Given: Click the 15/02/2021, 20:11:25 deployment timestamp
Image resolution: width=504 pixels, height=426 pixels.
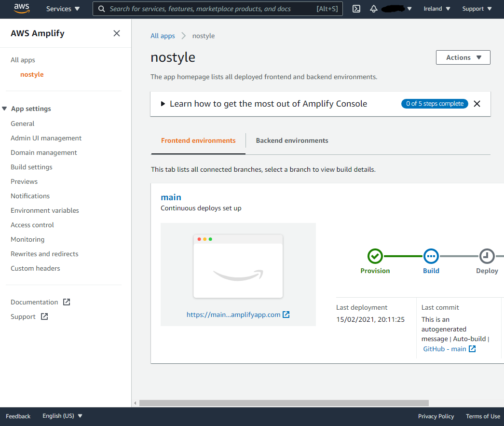Looking at the screenshot, I should [370, 319].
